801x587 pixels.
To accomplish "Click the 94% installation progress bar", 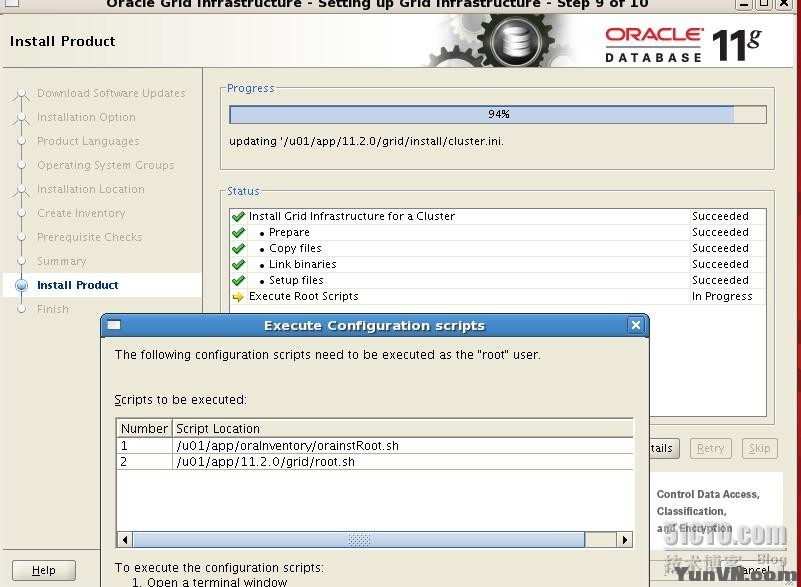I will coord(498,114).
